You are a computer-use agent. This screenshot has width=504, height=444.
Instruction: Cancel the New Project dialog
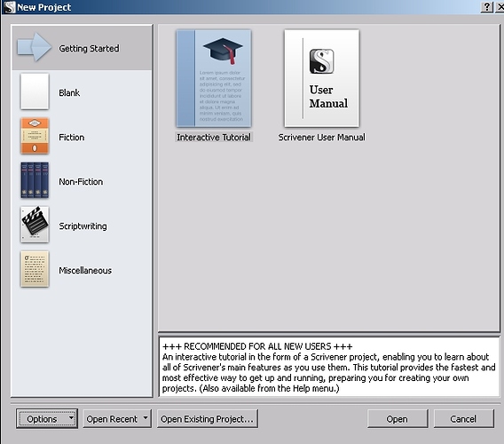tap(463, 419)
